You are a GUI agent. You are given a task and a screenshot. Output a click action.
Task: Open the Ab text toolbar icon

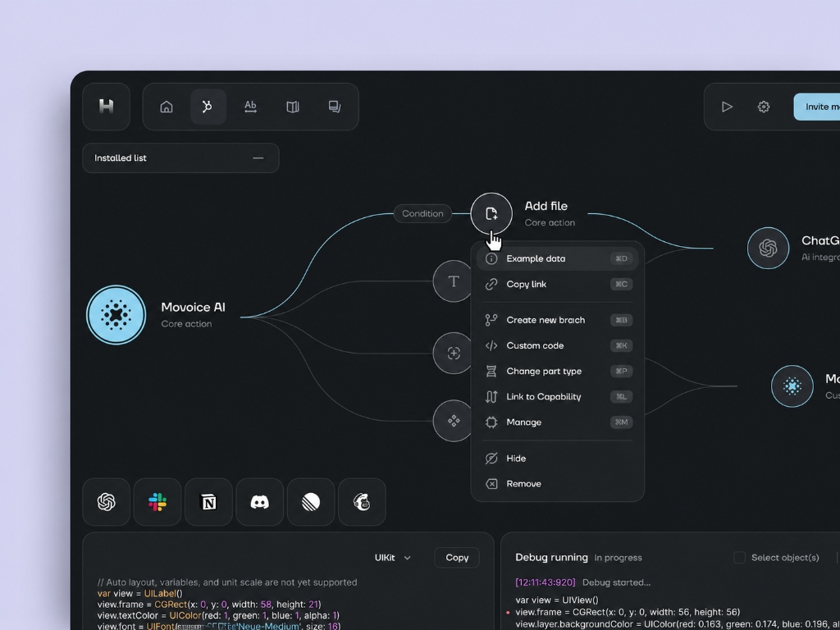tap(250, 107)
